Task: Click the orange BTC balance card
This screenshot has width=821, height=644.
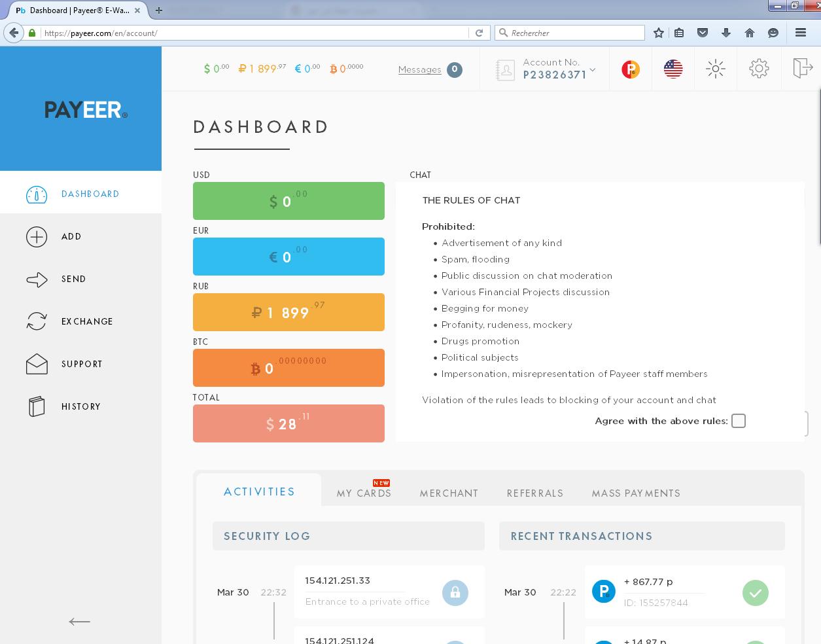Action: pyautogui.click(x=288, y=368)
